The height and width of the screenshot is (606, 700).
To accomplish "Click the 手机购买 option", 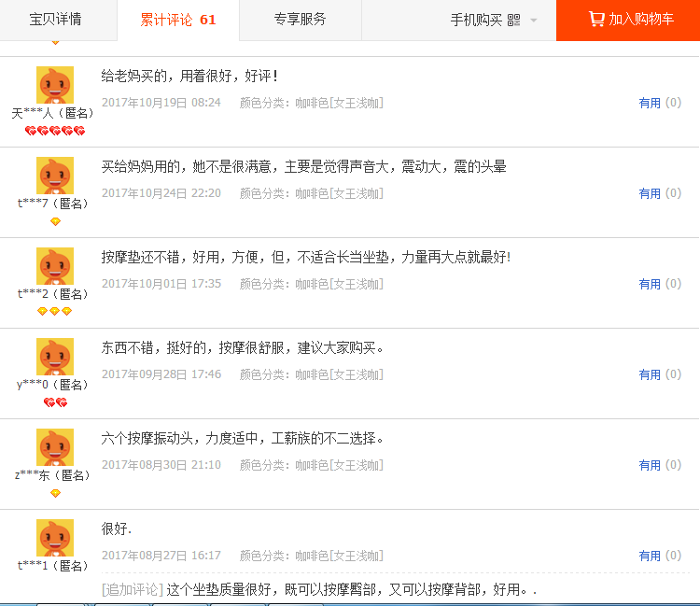I will pyautogui.click(x=476, y=21).
